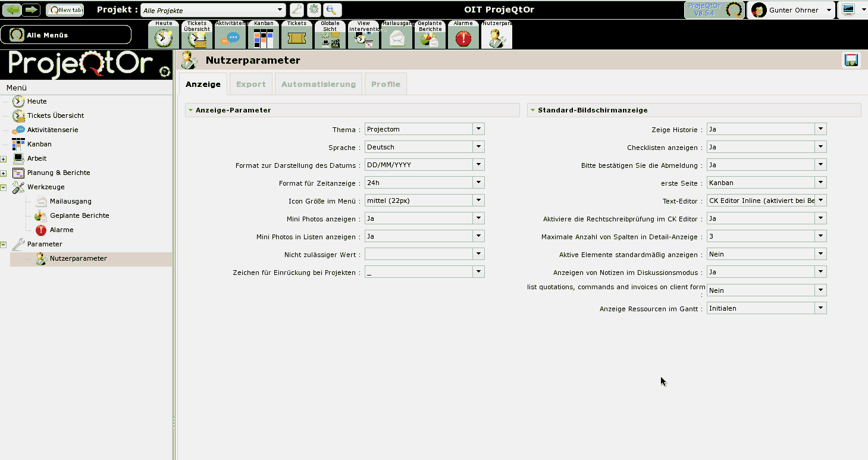
Task: Open Mailausgang envelope icon in toolbar
Action: [x=397, y=37]
